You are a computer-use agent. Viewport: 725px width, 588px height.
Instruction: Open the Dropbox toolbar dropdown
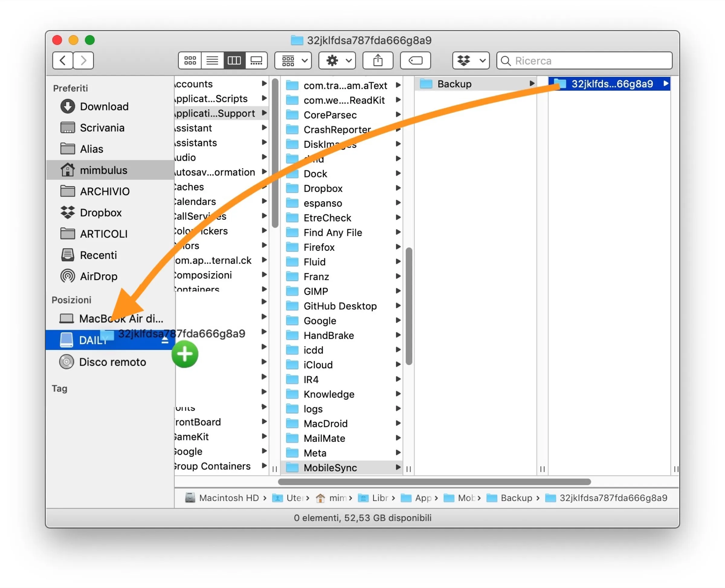(x=470, y=61)
